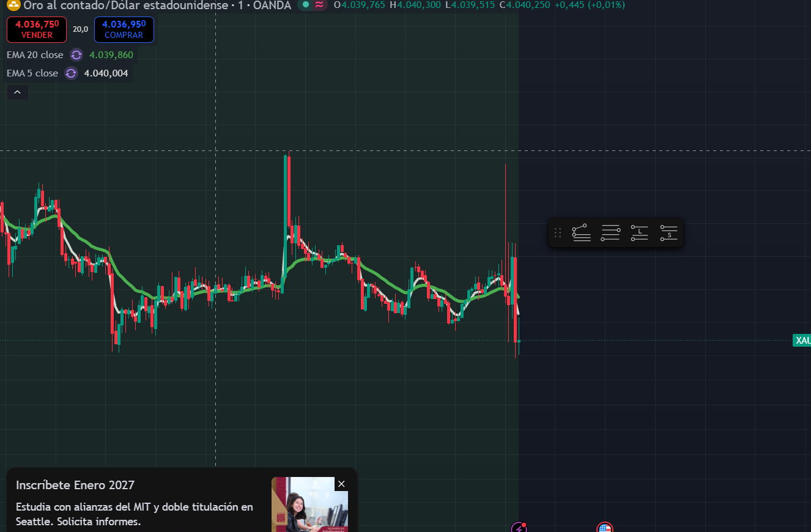Open the ad's student photo thumbnail
The width and height of the screenshot is (811, 532).
[309, 504]
